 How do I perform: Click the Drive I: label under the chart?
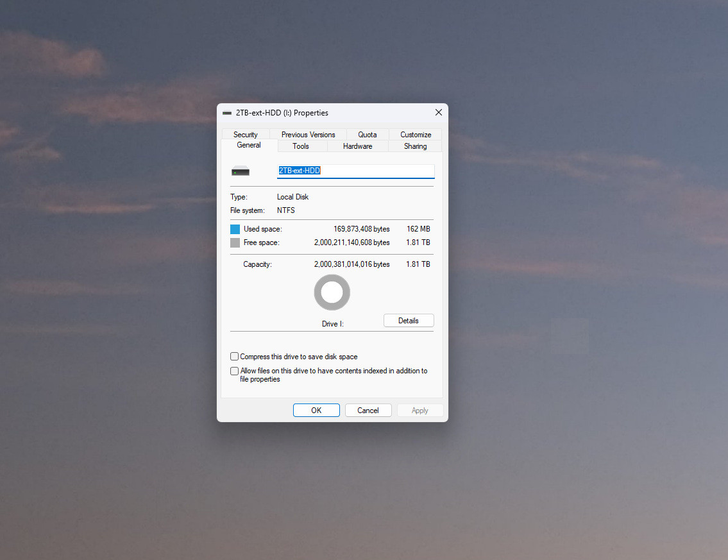[332, 324]
